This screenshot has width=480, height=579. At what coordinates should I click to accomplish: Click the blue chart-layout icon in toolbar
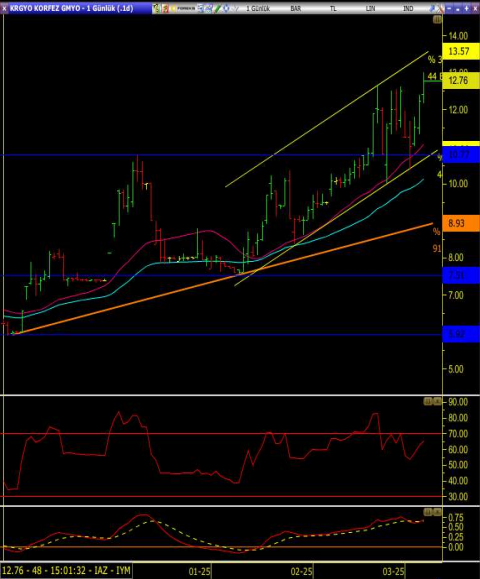[200, 8]
